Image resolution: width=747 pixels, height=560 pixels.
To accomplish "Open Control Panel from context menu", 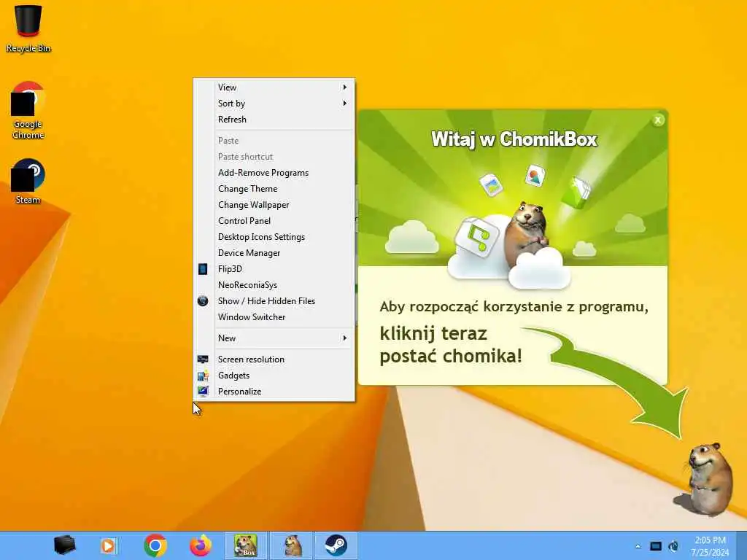I will click(x=284, y=221).
